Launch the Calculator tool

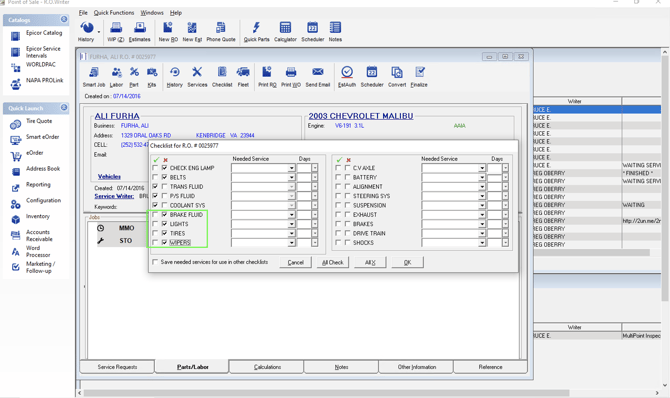click(x=285, y=32)
